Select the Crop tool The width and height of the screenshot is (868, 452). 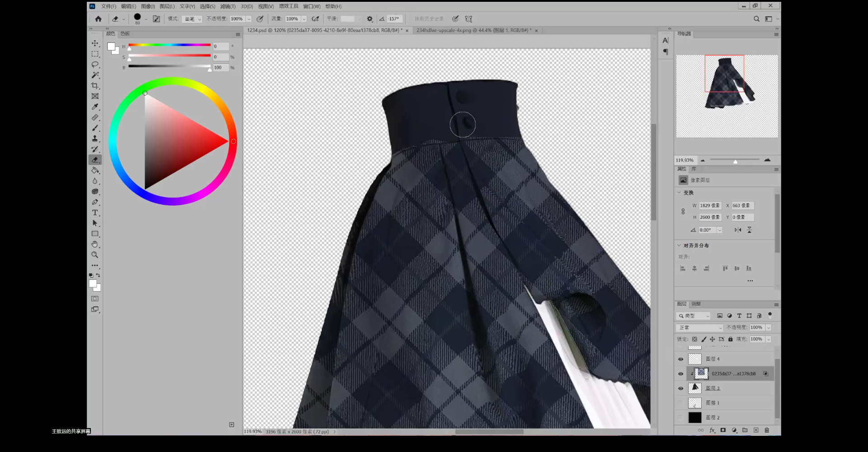coord(95,85)
